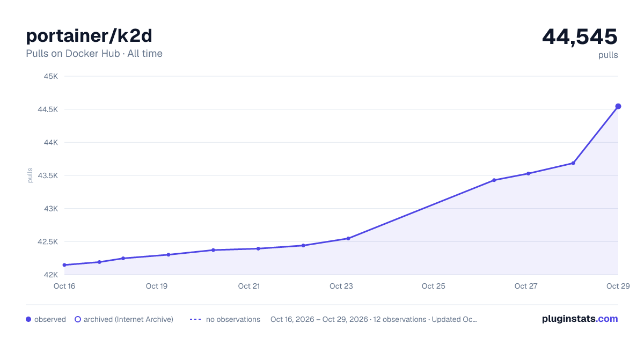Click the 'Pulls on Docker Hub · All time' subtitle
Image resolution: width=644 pixels, height=338 pixels.
pyautogui.click(x=94, y=54)
